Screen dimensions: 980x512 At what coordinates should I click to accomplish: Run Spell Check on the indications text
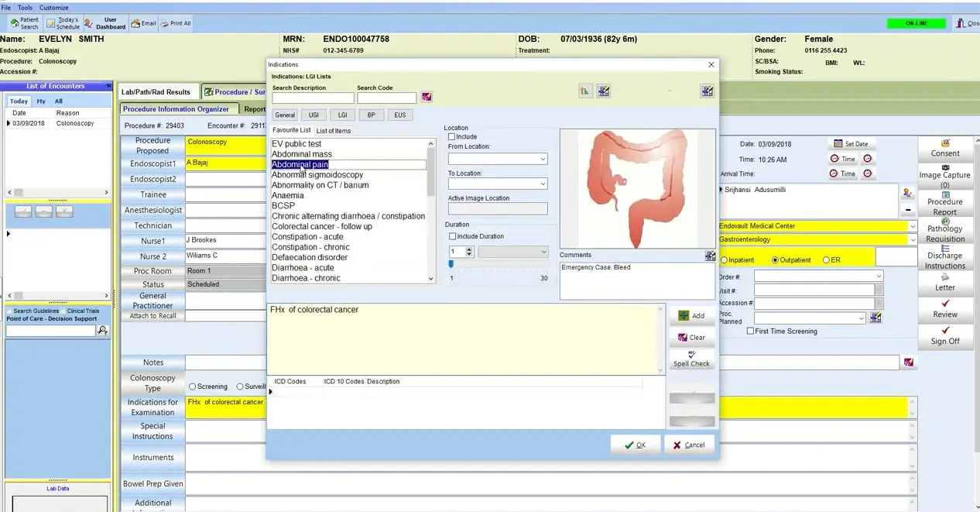pos(690,360)
